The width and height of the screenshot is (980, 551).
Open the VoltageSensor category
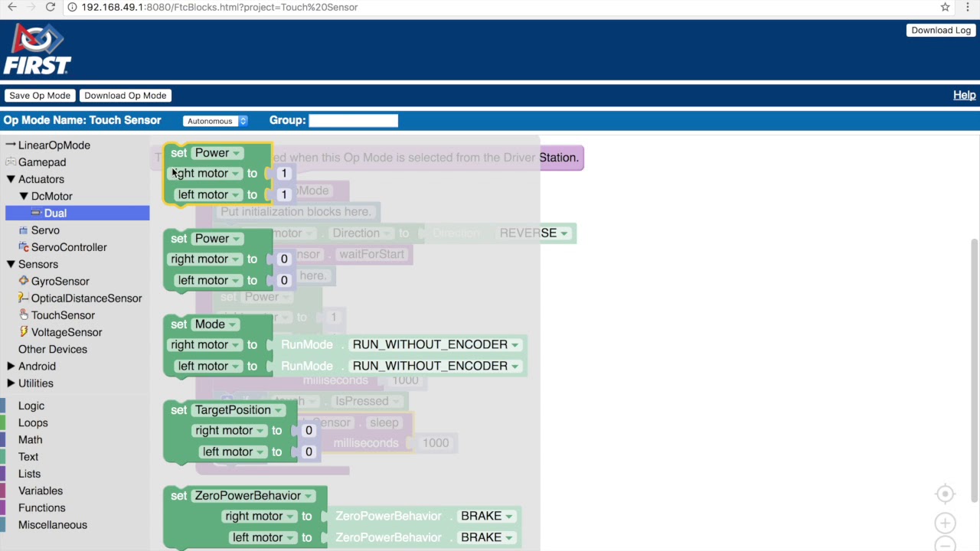pos(66,332)
